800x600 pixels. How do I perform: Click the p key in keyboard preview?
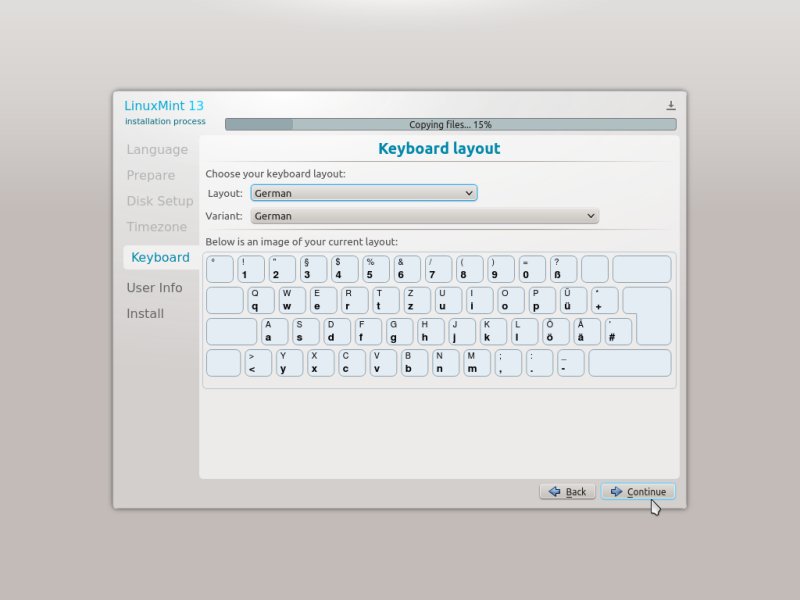542,300
